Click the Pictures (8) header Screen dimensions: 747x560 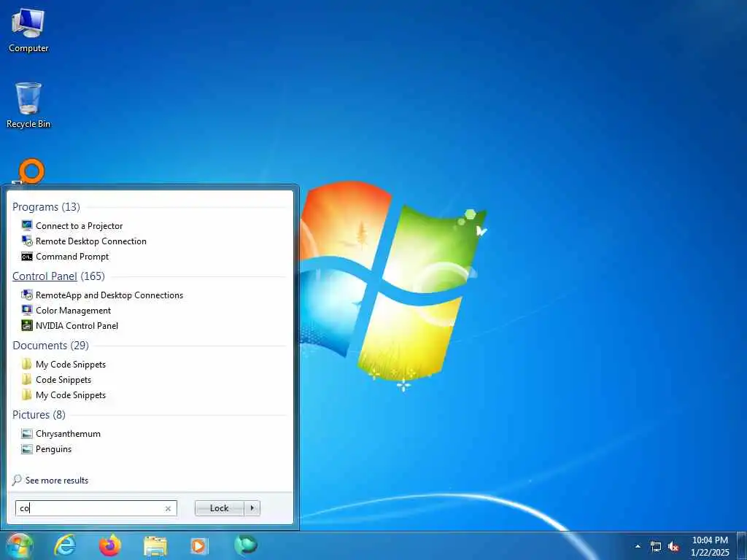click(x=39, y=415)
